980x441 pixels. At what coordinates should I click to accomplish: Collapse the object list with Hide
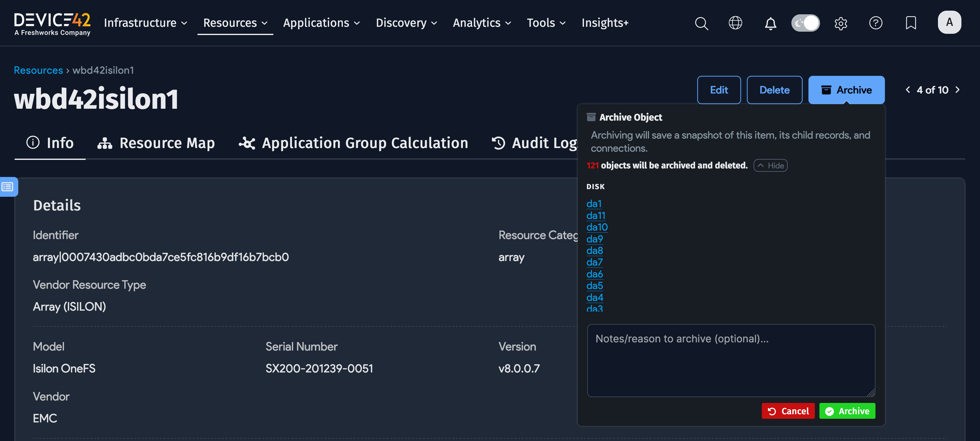pyautogui.click(x=770, y=165)
